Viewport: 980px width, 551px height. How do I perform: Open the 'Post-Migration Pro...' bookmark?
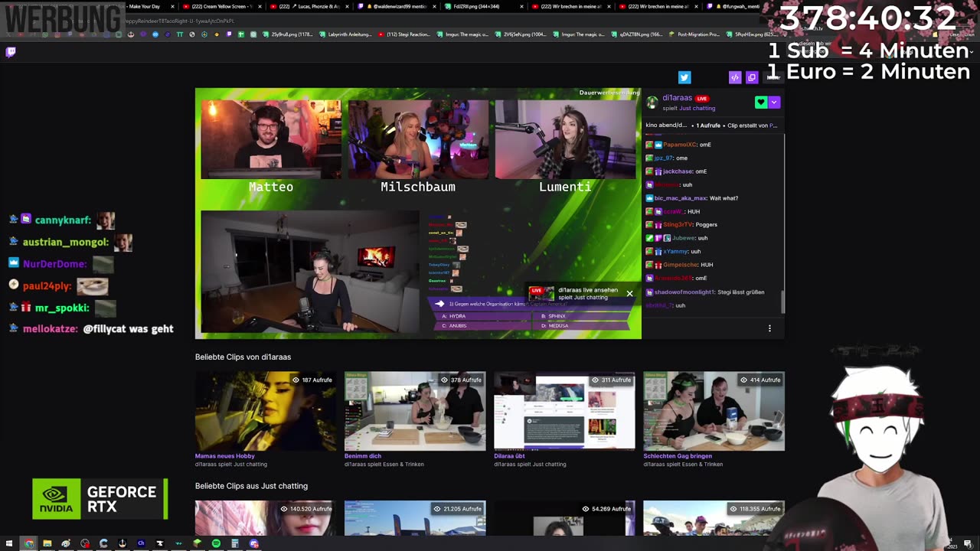point(694,34)
